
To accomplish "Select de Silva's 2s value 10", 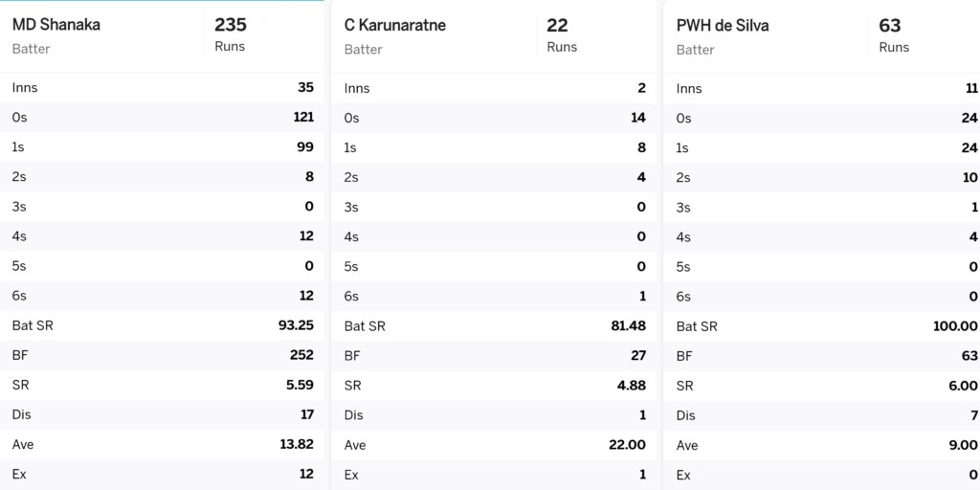I will tap(970, 177).
